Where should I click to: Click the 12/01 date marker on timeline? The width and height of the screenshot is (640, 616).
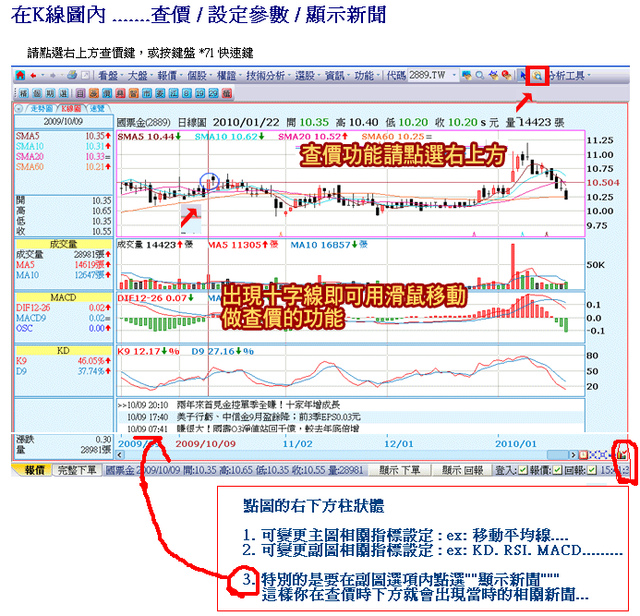(x=398, y=444)
